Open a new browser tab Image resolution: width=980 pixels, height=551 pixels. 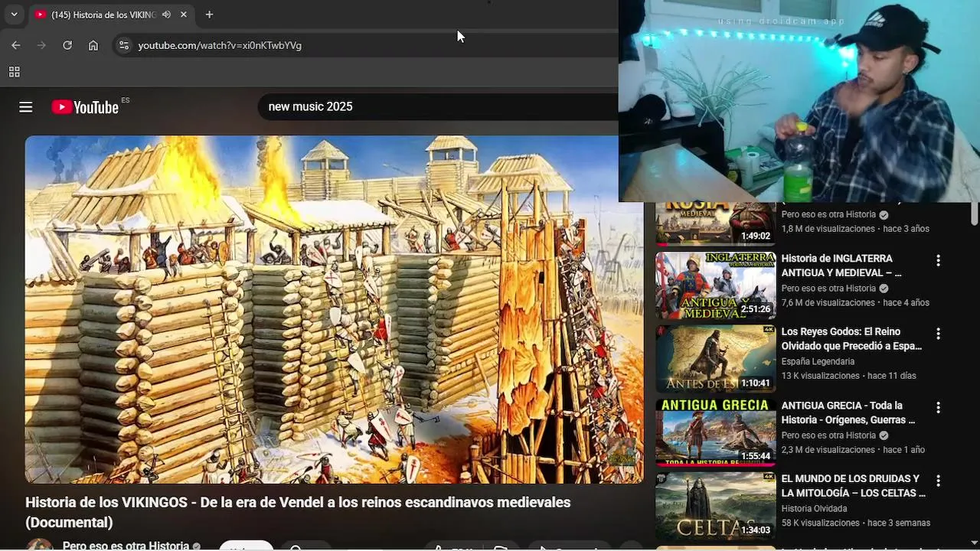tap(209, 15)
